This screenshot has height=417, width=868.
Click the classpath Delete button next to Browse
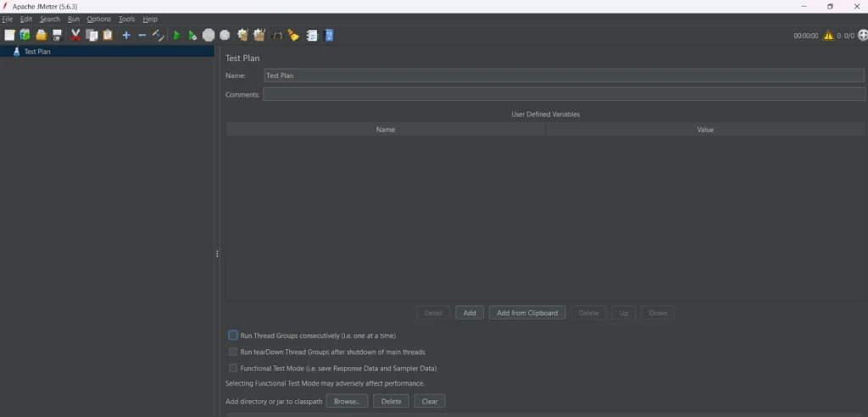[x=391, y=402]
